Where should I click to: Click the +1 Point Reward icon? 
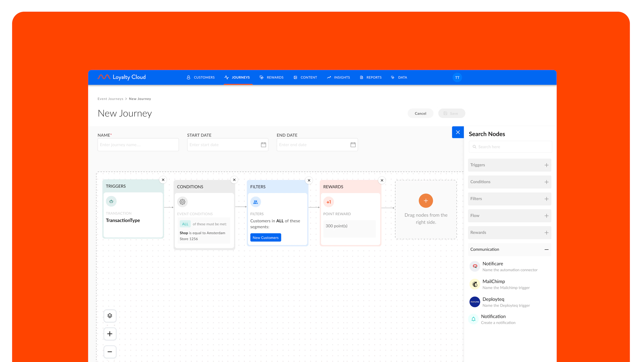tap(328, 202)
